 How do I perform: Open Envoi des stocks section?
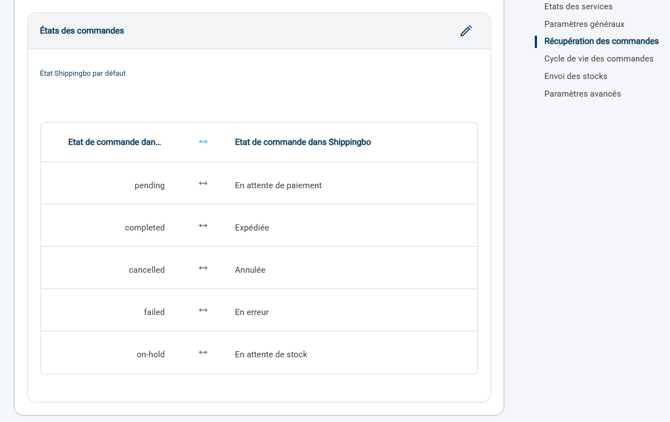[x=576, y=76]
